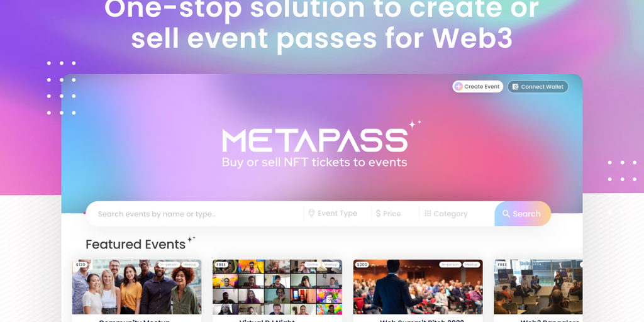Screen dimensions: 644x322
Task: Expand the Category dropdown filter
Action: tap(446, 214)
